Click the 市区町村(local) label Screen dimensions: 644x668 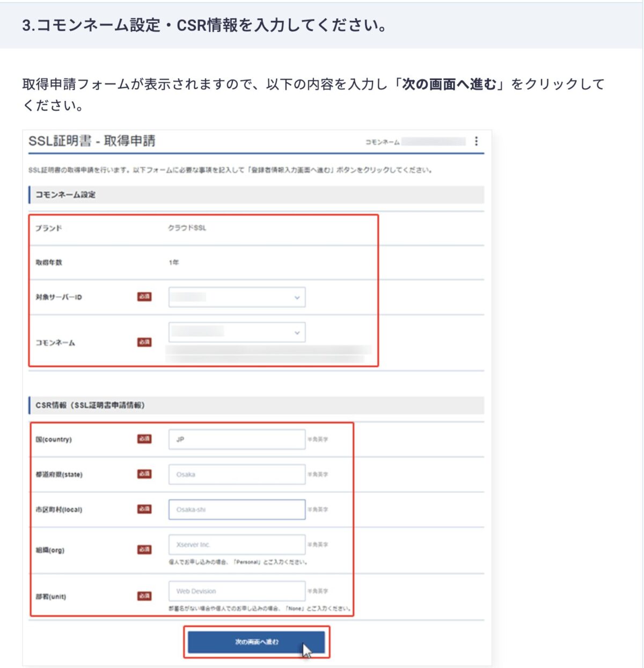tap(59, 510)
